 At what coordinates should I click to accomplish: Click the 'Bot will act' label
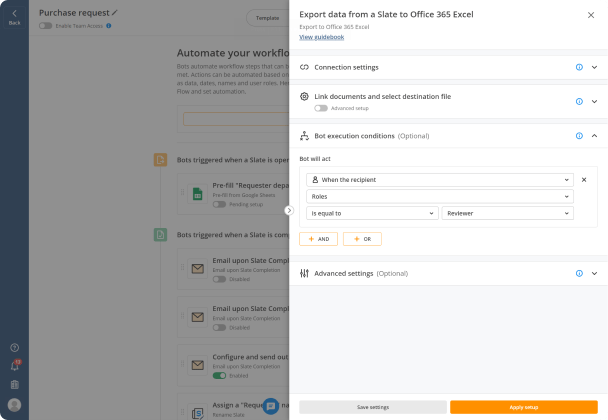tap(315, 159)
